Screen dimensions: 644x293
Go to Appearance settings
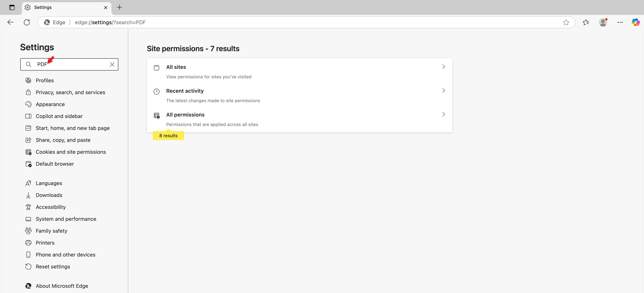point(50,104)
